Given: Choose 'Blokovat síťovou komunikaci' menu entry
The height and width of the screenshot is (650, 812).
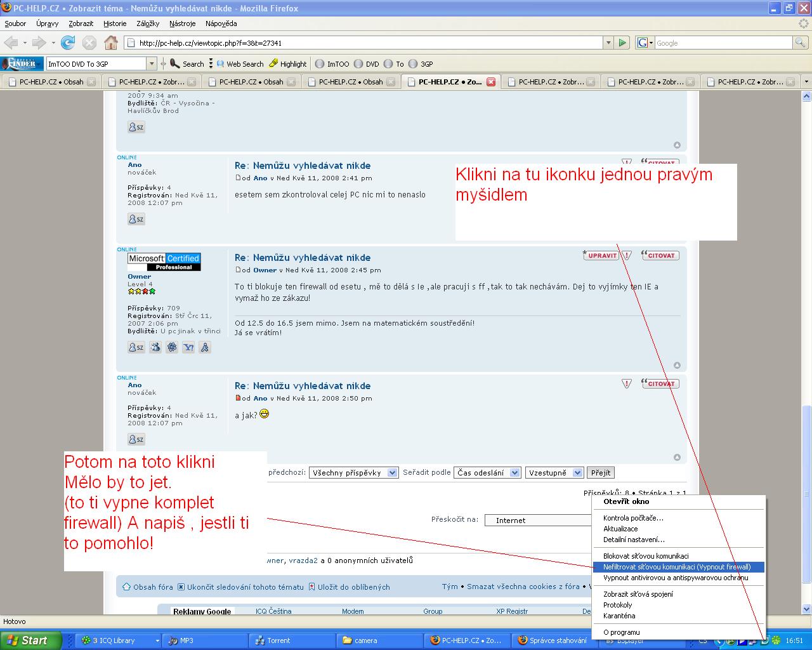Looking at the screenshot, I should (x=678, y=556).
